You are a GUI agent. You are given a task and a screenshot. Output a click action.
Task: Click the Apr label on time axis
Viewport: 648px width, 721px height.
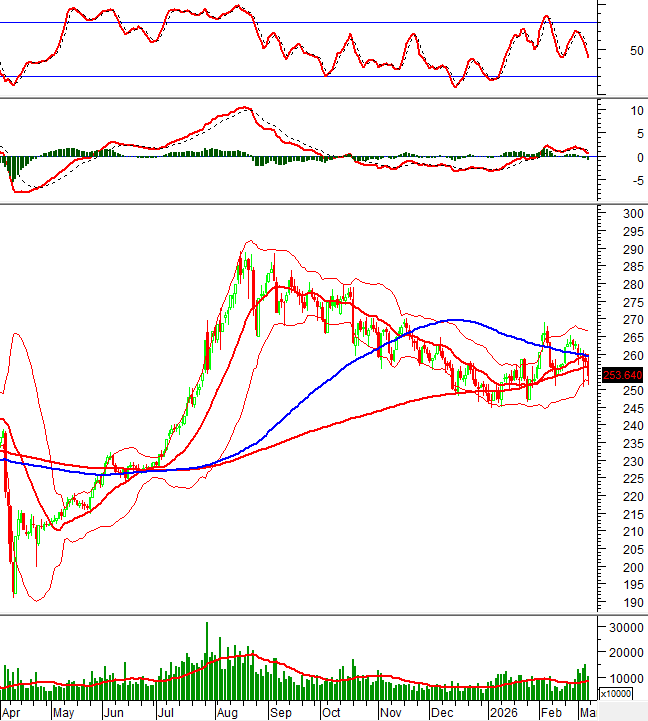point(12,713)
